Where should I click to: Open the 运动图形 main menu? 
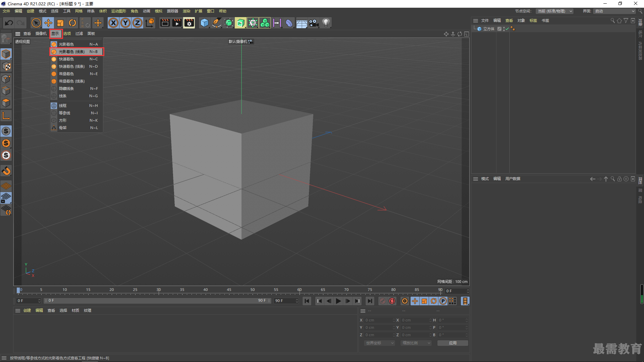point(119,11)
